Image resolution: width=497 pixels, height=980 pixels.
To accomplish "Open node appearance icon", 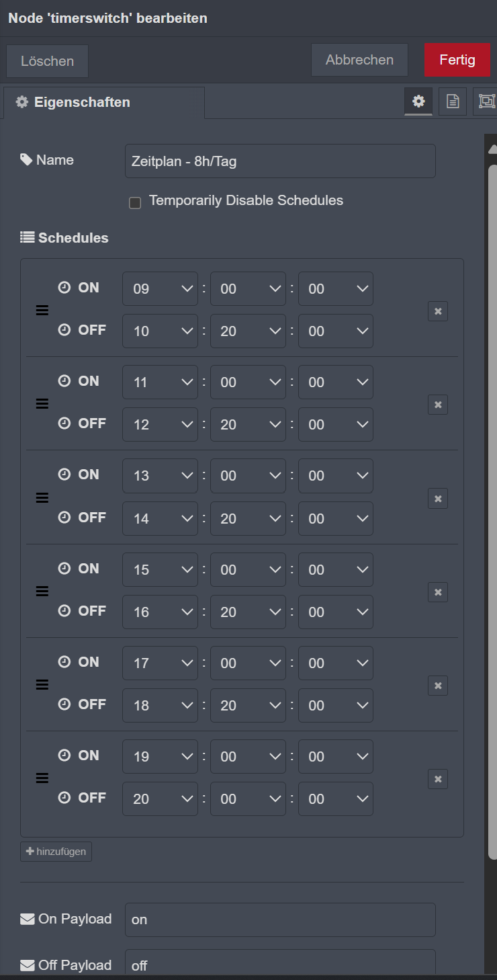I will [486, 101].
